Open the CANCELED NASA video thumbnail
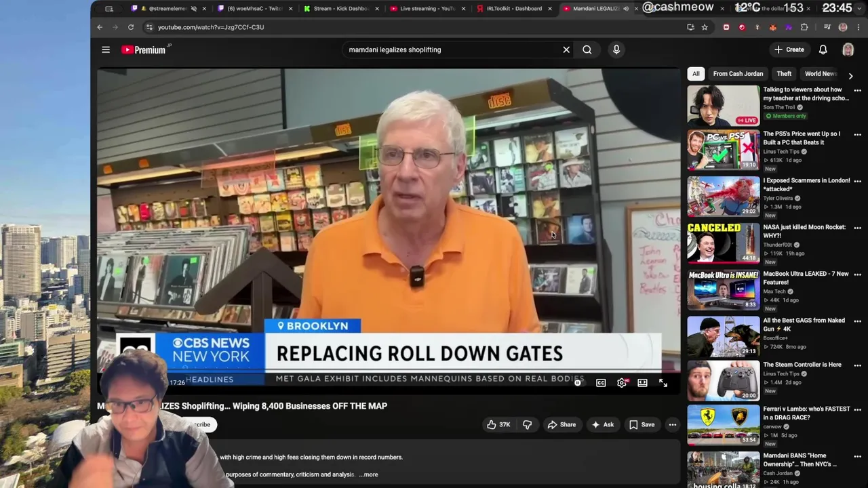This screenshot has width=868, height=488. point(724,243)
